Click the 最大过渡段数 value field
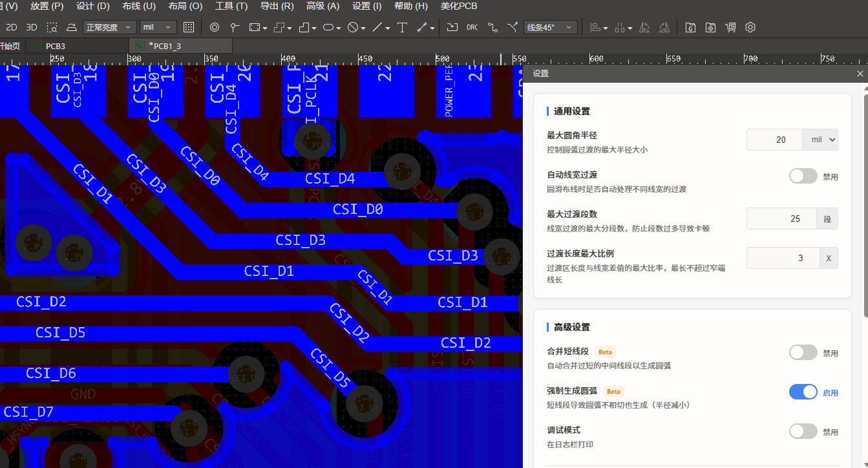Image resolution: width=868 pixels, height=468 pixels. (x=781, y=218)
